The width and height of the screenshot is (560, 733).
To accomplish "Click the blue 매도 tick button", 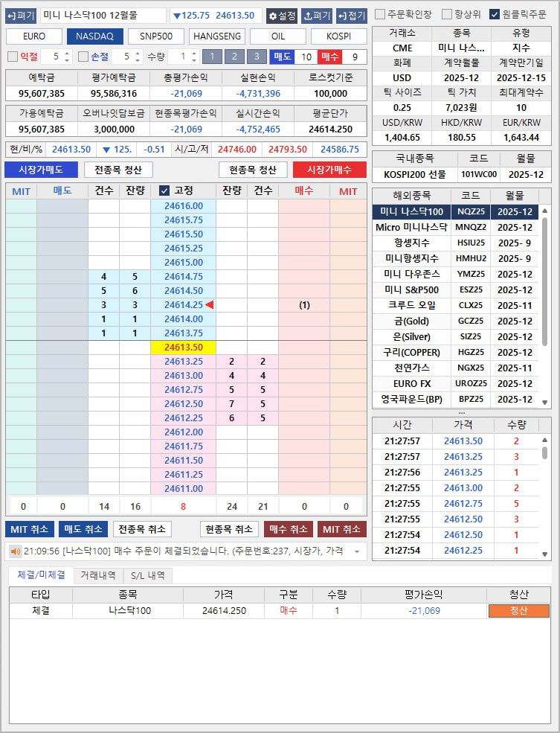I will 282,57.
